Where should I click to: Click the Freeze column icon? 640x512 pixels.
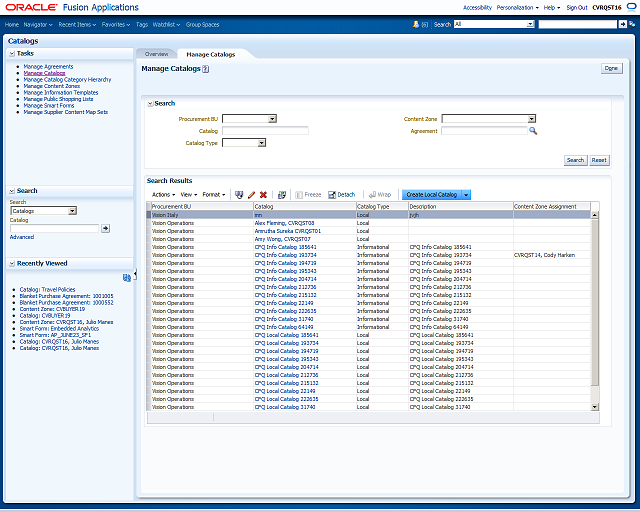[308, 195]
